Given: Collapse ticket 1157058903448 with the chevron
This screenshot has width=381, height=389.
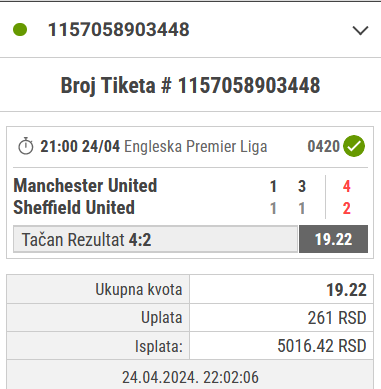Looking at the screenshot, I should pyautogui.click(x=360, y=30).
